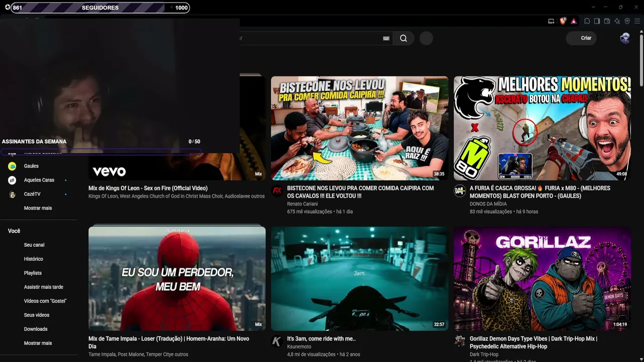Play the 3am motorcycle ride thumbnail

point(360,278)
